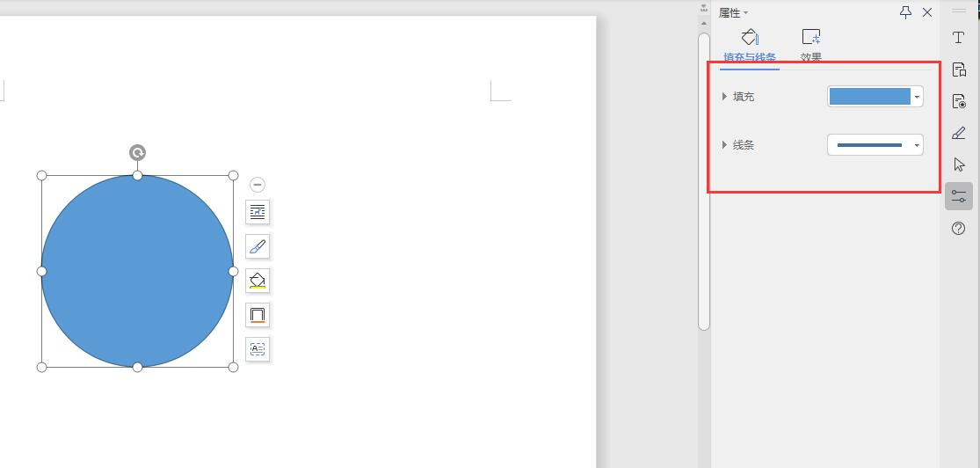Click the blue fill color swatch
The height and width of the screenshot is (468, 980).
pyautogui.click(x=869, y=97)
